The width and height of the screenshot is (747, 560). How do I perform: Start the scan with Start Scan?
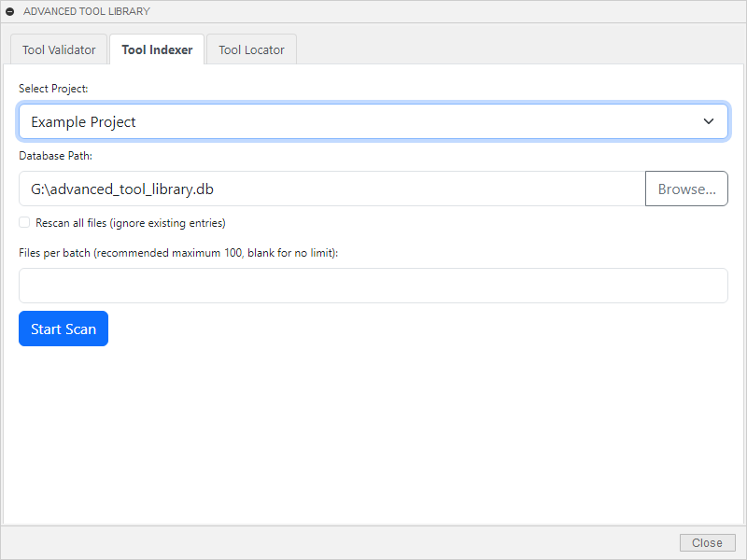[63, 329]
